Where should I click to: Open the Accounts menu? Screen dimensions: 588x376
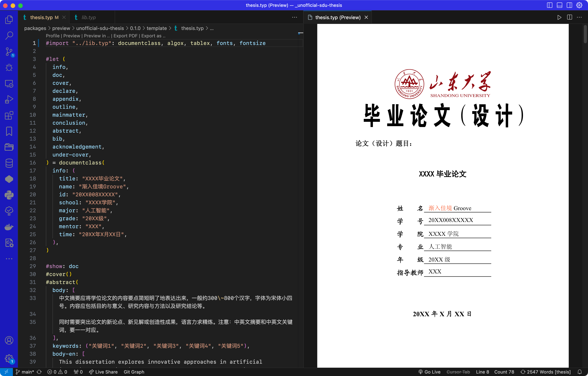click(9, 340)
